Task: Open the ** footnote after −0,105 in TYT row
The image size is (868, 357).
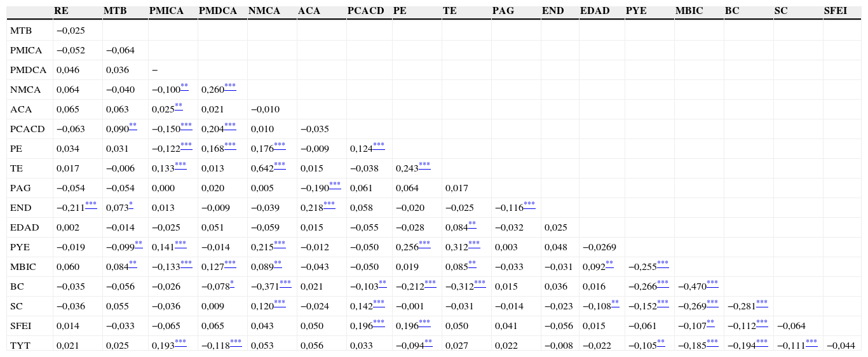Action: click(661, 342)
